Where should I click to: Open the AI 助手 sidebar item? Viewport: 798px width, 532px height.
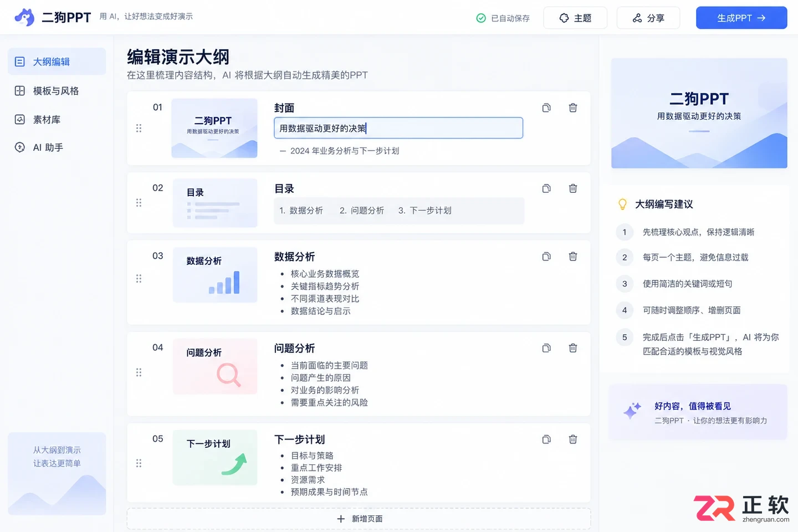pyautogui.click(x=57, y=147)
